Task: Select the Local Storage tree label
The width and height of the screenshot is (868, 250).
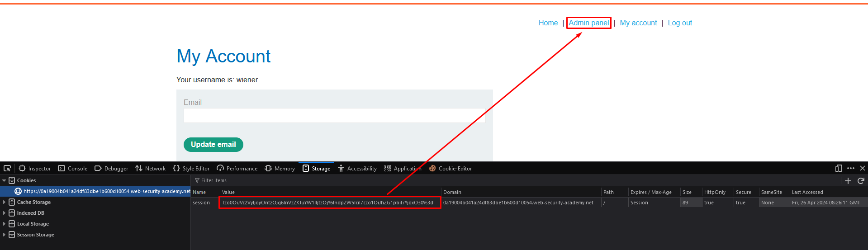Action: [x=33, y=224]
